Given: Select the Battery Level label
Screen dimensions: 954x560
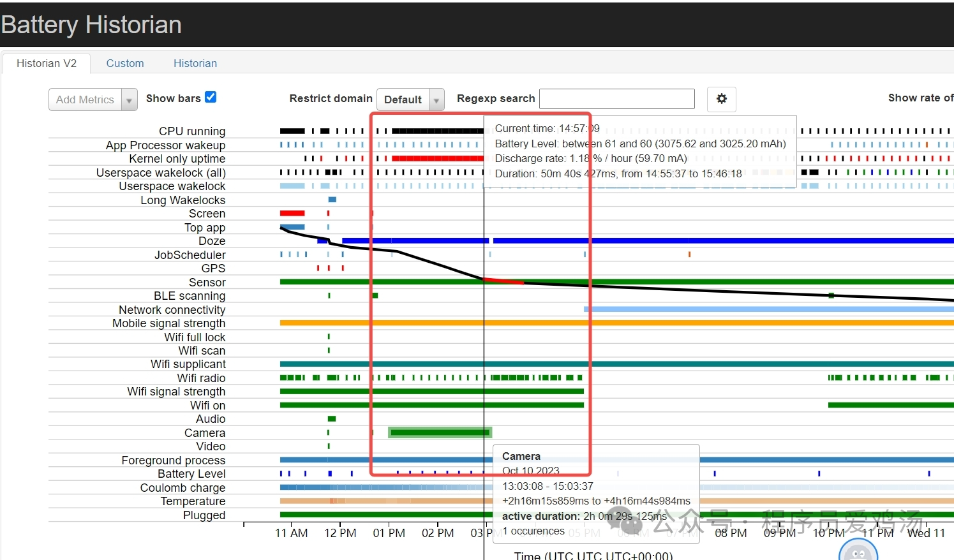Looking at the screenshot, I should click(x=191, y=474).
